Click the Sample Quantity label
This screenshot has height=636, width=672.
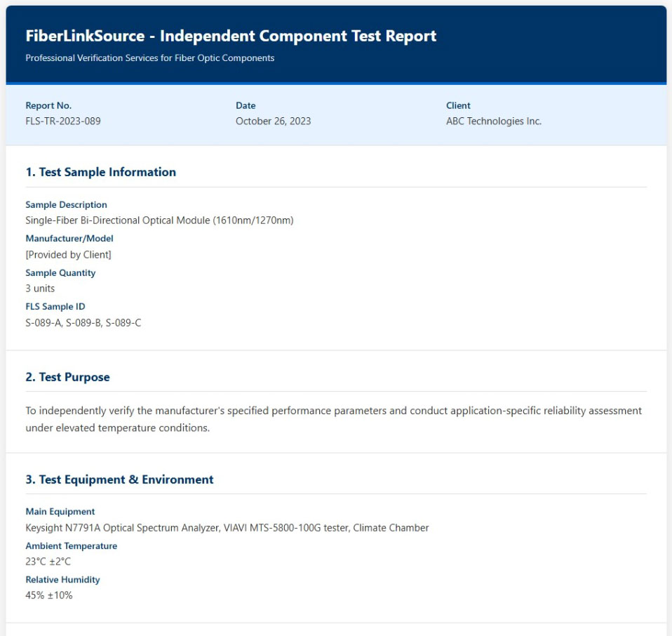coord(60,273)
